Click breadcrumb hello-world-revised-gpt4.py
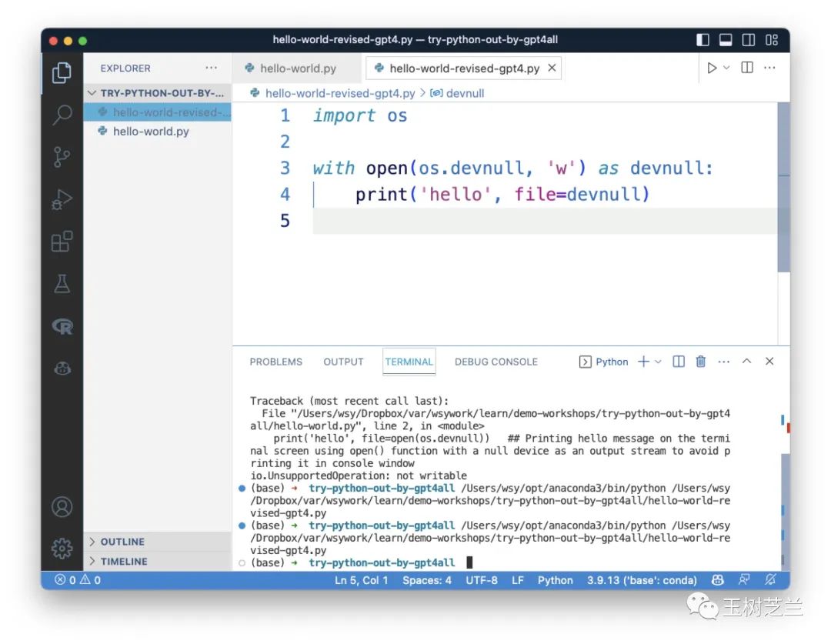This screenshot has height=644, width=831. tap(340, 93)
